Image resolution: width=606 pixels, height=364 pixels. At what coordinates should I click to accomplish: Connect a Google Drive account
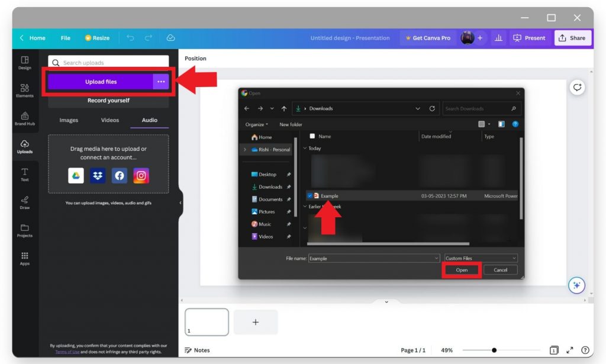(75, 175)
